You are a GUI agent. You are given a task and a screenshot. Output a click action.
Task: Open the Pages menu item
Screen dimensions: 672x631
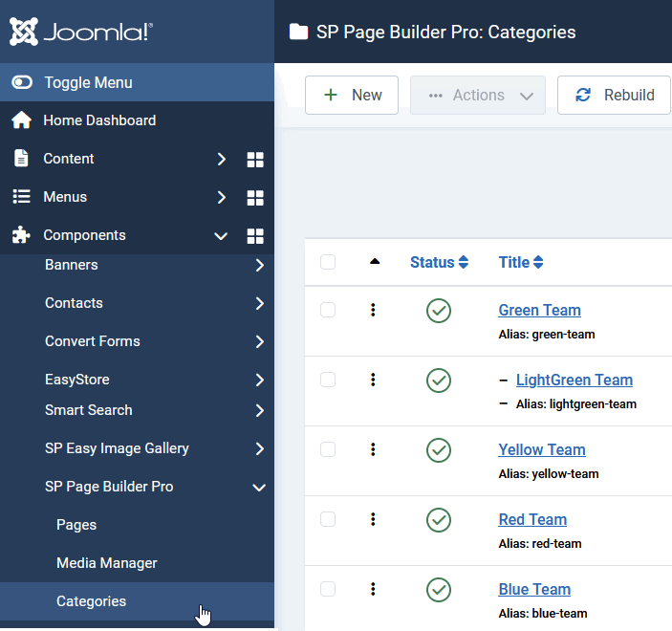(76, 525)
